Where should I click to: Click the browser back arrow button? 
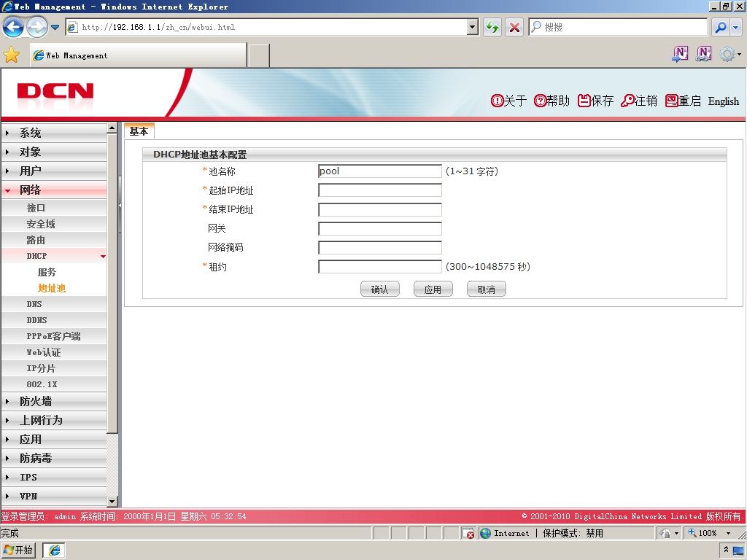13,27
